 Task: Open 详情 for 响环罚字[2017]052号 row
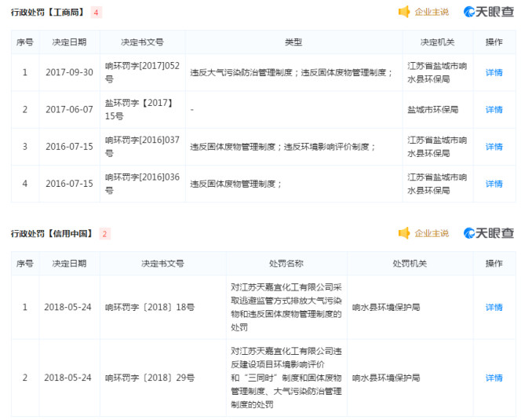[494, 72]
